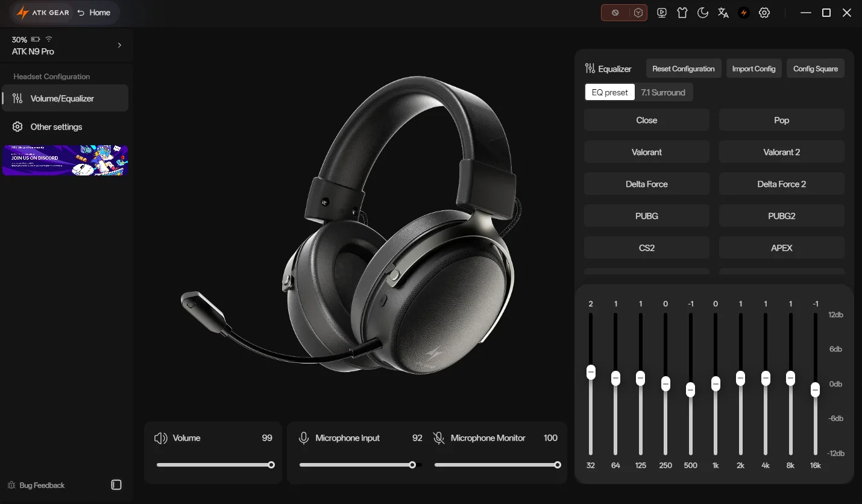The height and width of the screenshot is (504, 862).
Task: Click the disabled circle-slash icon in top bar
Action: tap(615, 13)
